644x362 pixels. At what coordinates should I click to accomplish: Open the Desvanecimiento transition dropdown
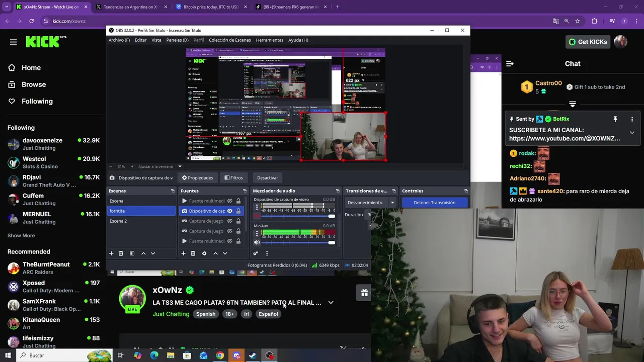coord(371,203)
